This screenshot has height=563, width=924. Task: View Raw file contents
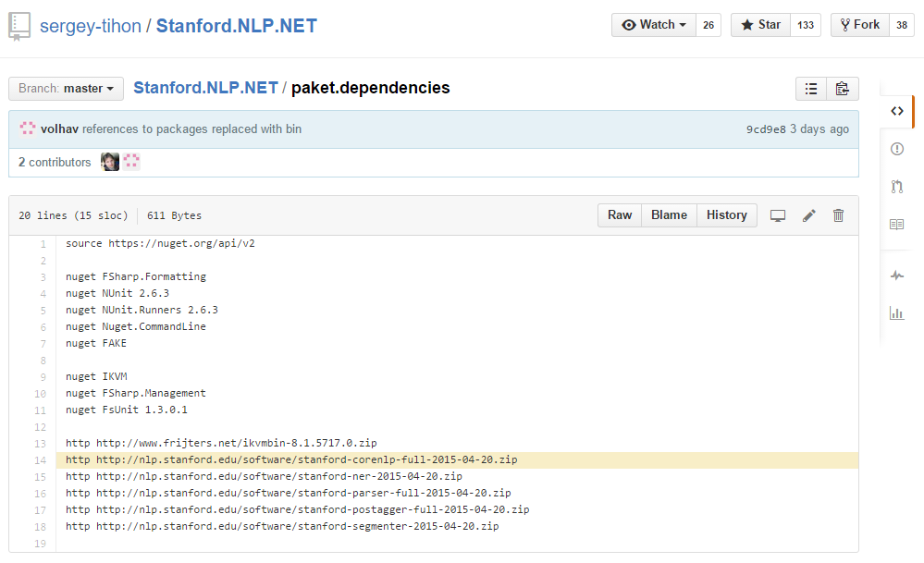(x=620, y=215)
